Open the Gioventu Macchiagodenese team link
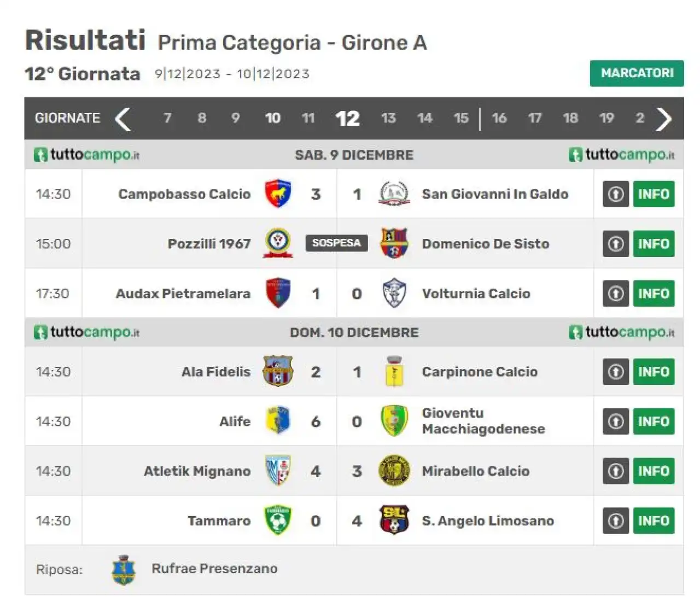 pos(483,421)
